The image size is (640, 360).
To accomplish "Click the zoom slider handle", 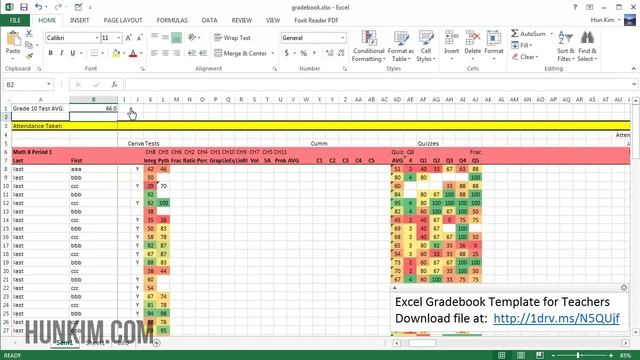I will click(578, 356).
